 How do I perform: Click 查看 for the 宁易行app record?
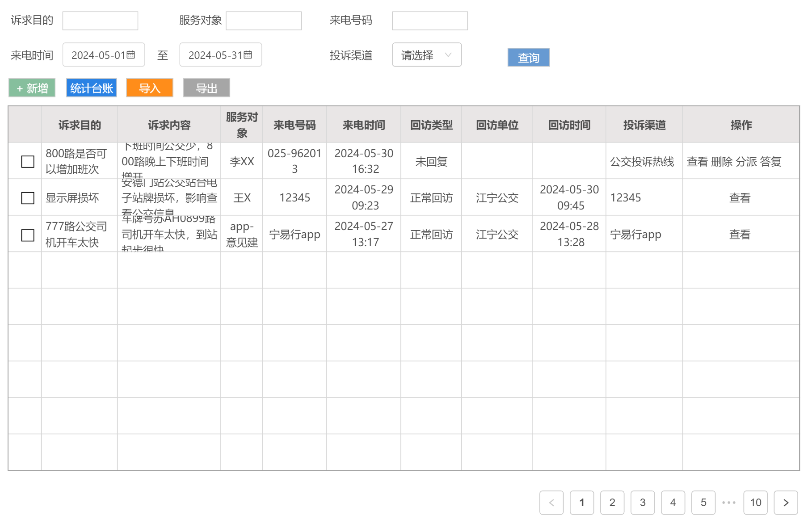point(740,235)
